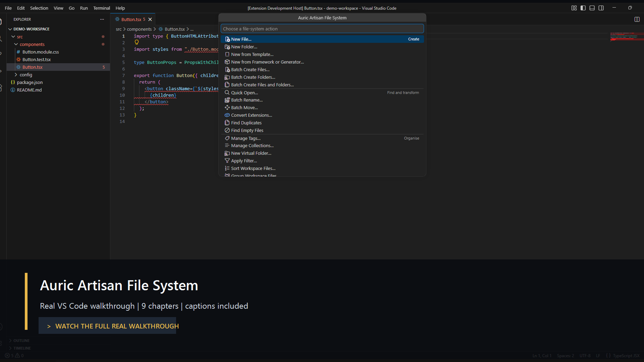Choose New Folder... action

click(x=322, y=47)
